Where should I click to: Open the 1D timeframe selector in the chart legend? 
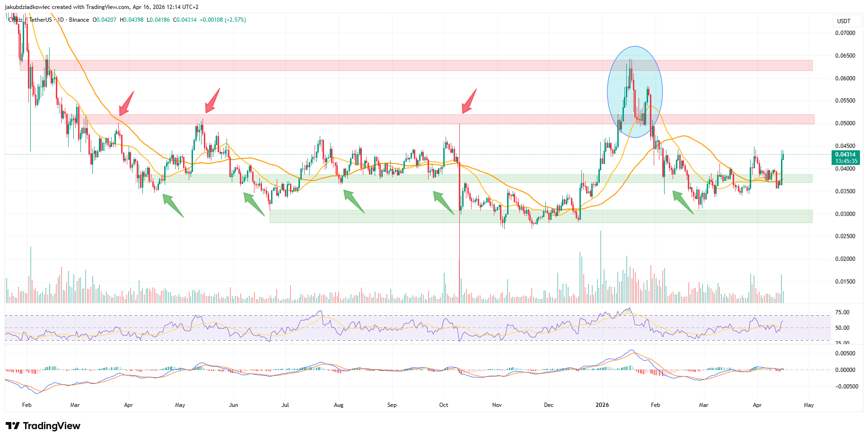click(x=60, y=20)
